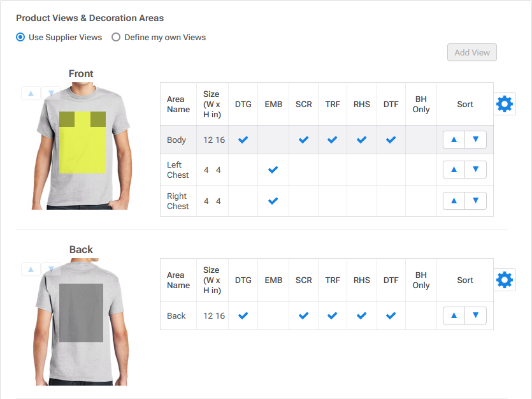Open settings gear for Front view table
Image resolution: width=532 pixels, height=399 pixels.
(505, 103)
